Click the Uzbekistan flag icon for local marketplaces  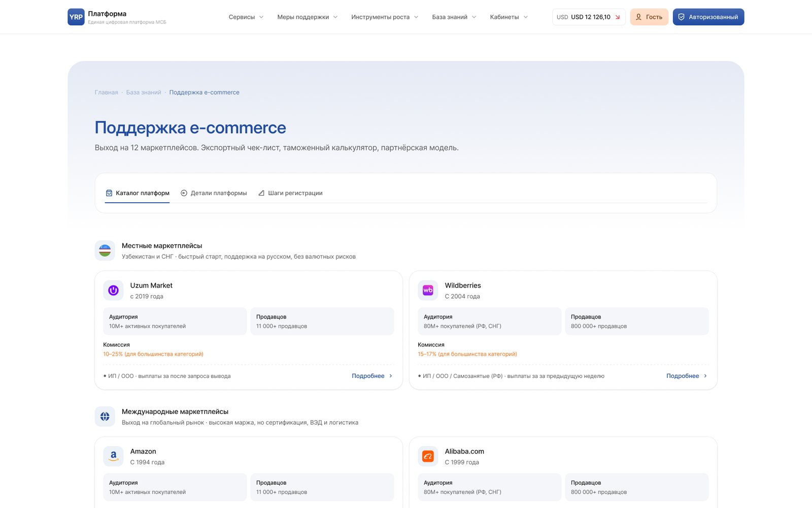pos(105,250)
